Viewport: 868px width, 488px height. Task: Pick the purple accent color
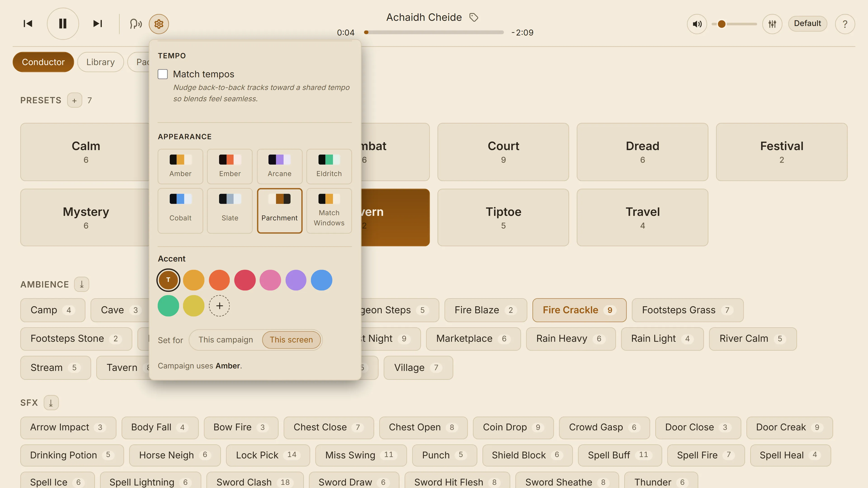point(296,280)
